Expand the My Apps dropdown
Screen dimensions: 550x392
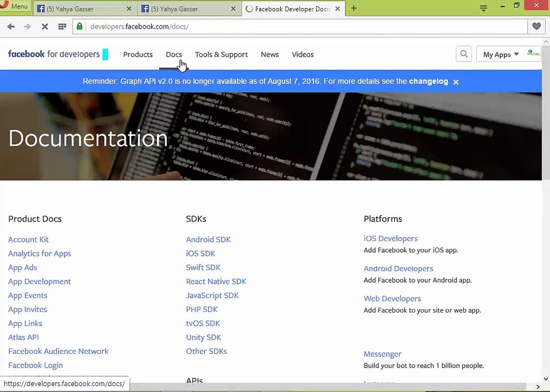pos(501,54)
